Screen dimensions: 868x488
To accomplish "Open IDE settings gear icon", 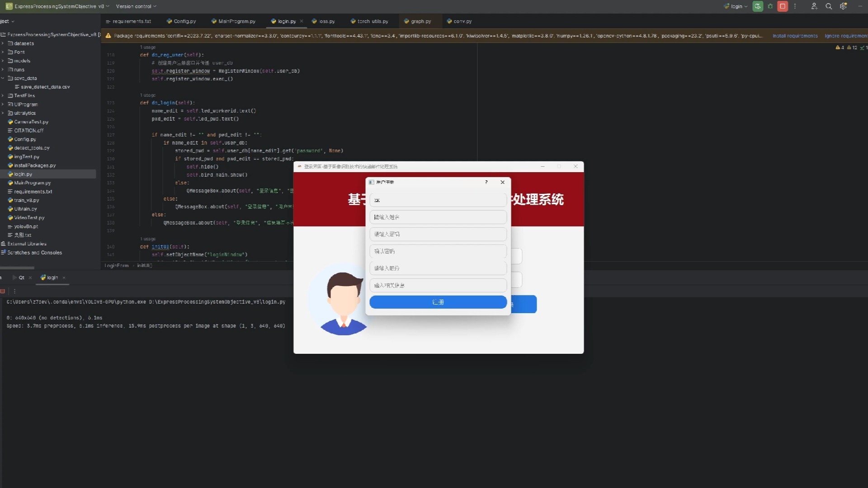I will click(x=843, y=6).
